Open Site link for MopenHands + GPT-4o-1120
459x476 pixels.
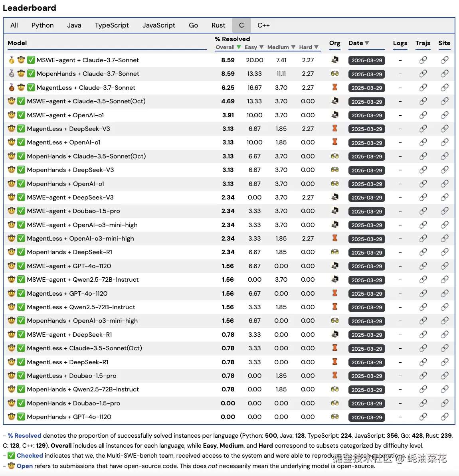point(444,417)
